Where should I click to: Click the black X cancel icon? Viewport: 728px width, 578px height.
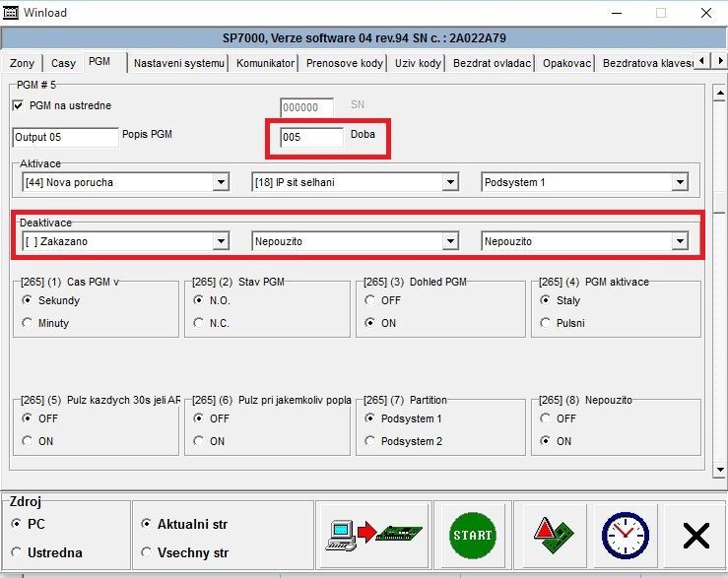point(695,535)
